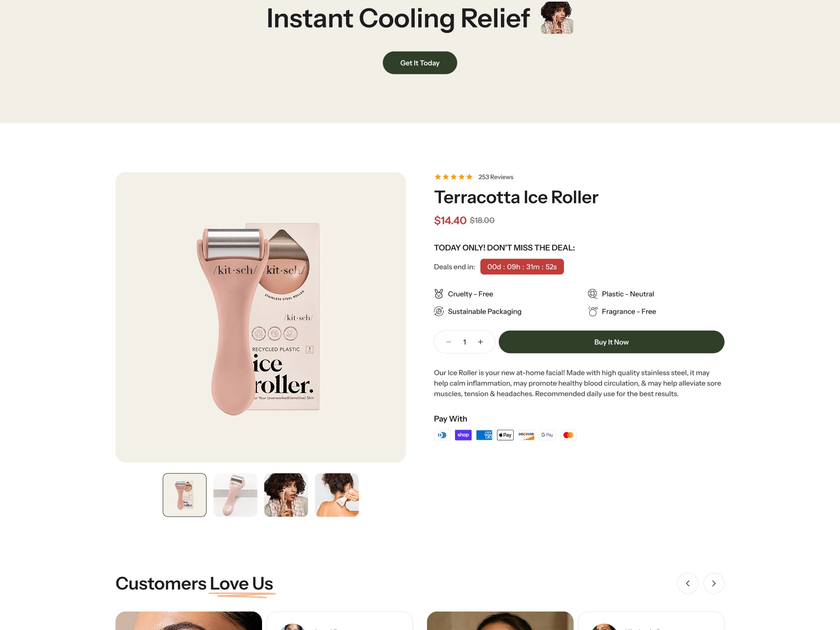This screenshot has height=630, width=840.
Task: Select the standalone roller thumbnail image
Action: coord(235,495)
